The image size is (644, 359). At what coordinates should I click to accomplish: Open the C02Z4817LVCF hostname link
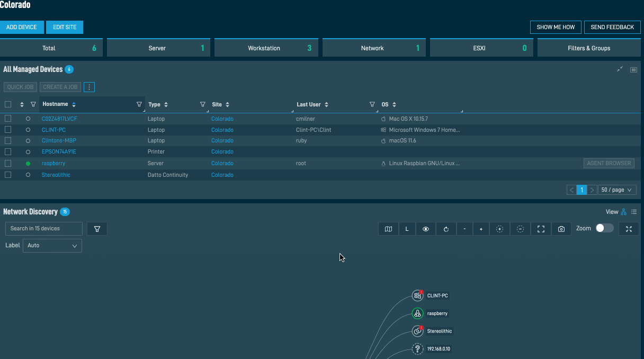pyautogui.click(x=59, y=119)
